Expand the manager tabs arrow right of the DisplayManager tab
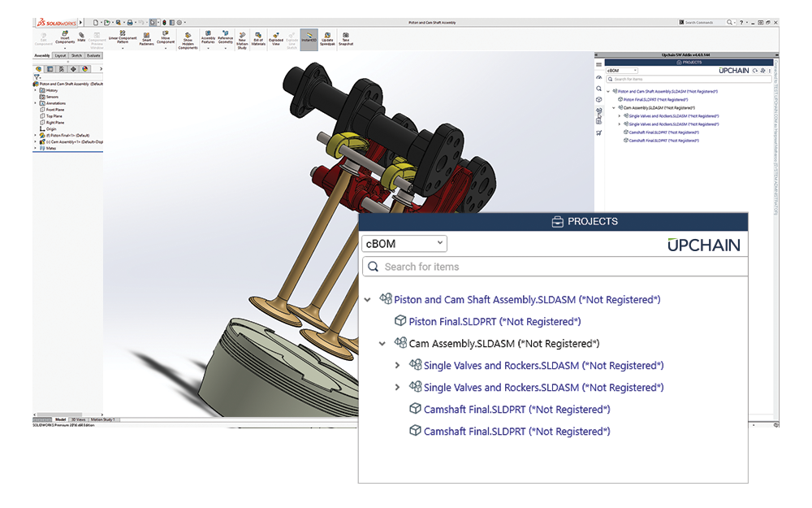Image resolution: width=812 pixels, height=508 pixels. (x=101, y=68)
